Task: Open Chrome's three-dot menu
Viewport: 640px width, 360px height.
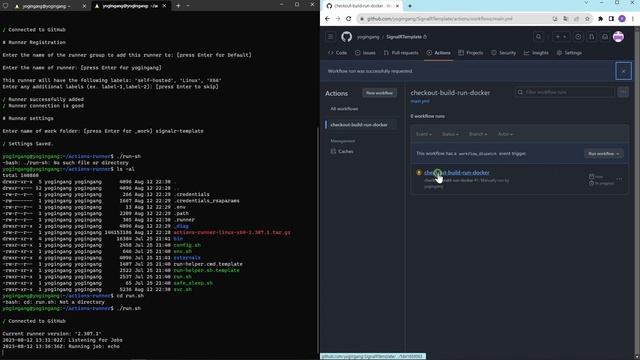Action: point(633,19)
